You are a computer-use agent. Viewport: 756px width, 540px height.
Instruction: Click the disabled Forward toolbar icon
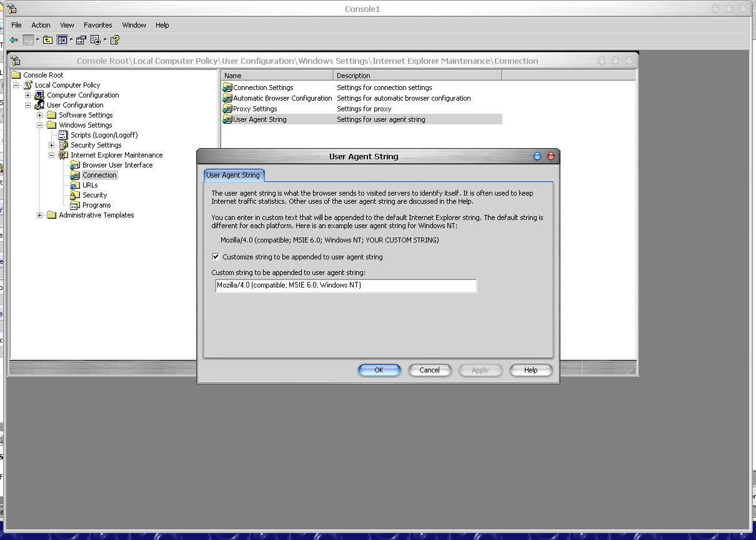pyautogui.click(x=28, y=40)
